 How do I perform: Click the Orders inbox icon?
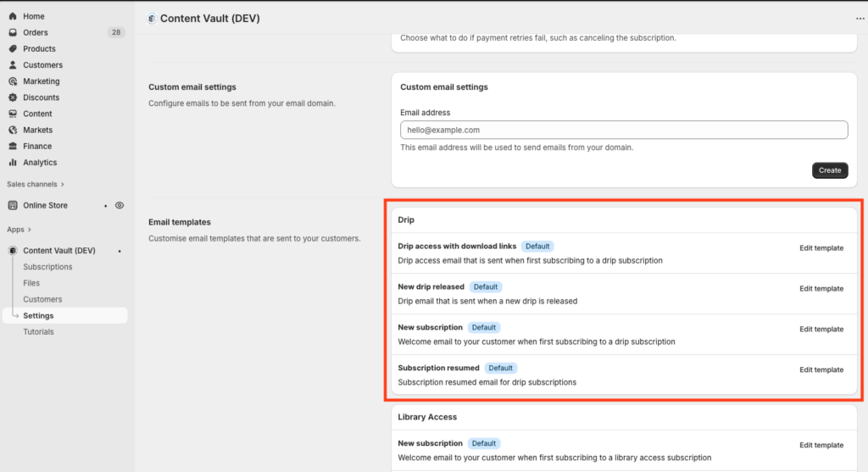pos(13,33)
